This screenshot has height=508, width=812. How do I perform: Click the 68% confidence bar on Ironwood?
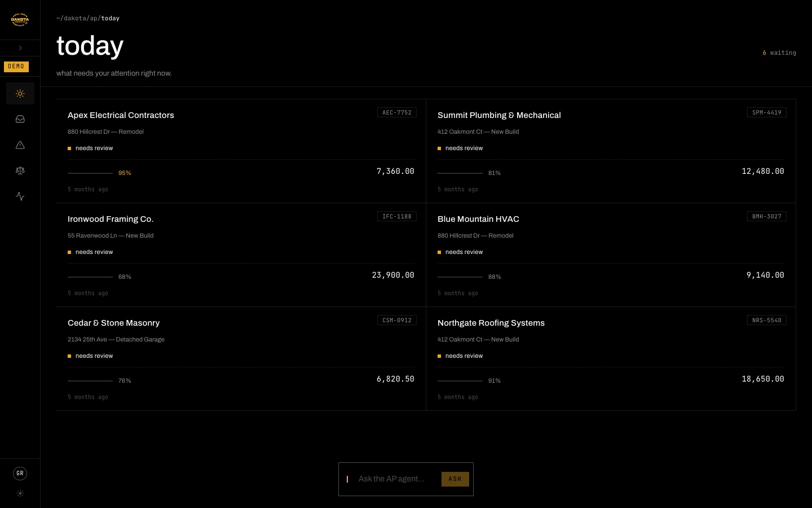90,277
